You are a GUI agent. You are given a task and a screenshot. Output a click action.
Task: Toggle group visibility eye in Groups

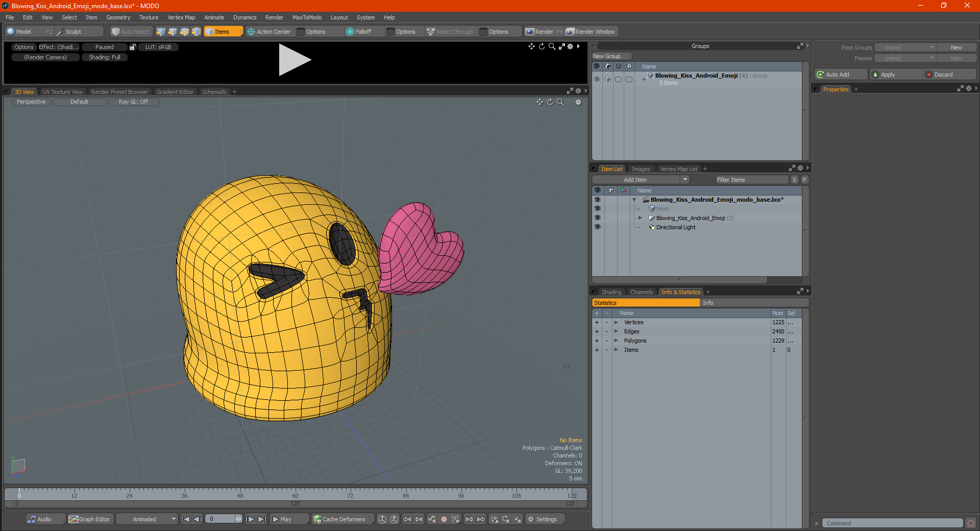[597, 79]
